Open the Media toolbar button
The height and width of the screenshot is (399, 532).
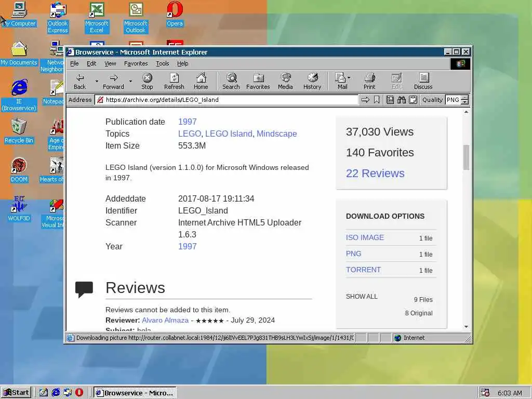click(285, 82)
